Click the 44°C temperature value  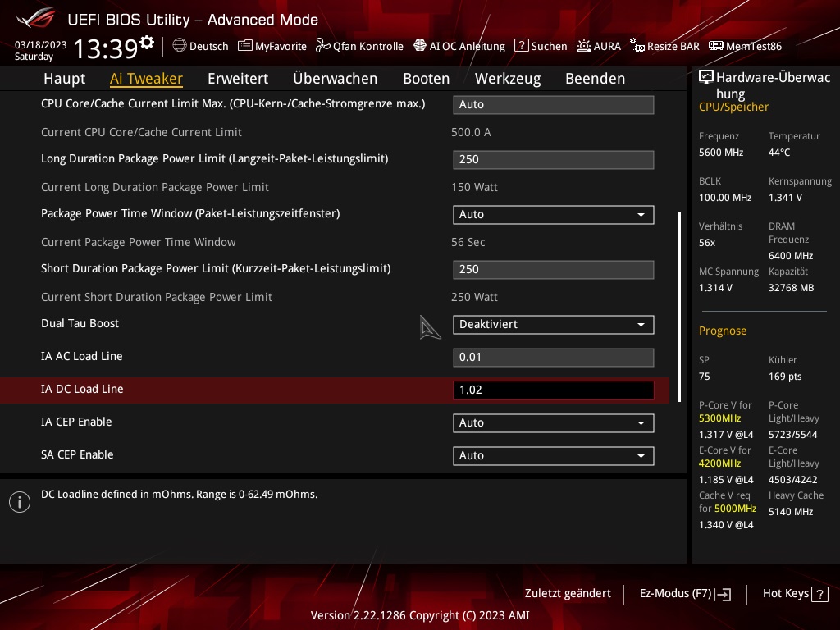pyautogui.click(x=779, y=153)
